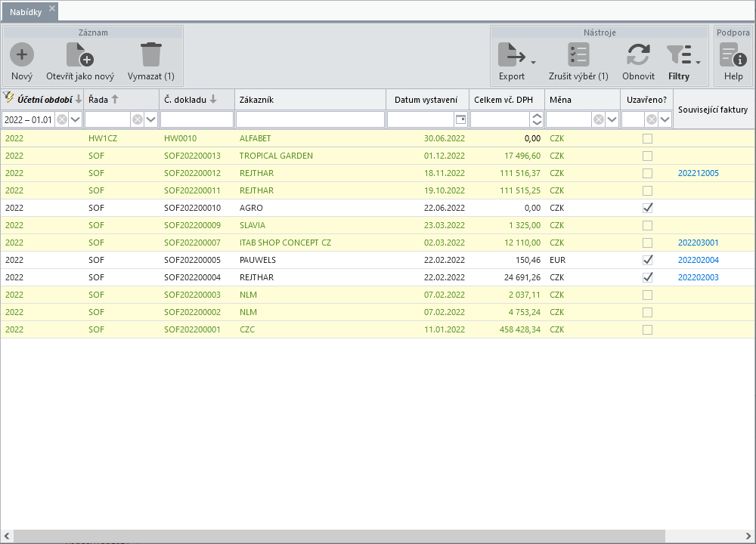This screenshot has height=544, width=756.
Task: Click the horizontal scrollbar thumb
Action: pos(339,536)
